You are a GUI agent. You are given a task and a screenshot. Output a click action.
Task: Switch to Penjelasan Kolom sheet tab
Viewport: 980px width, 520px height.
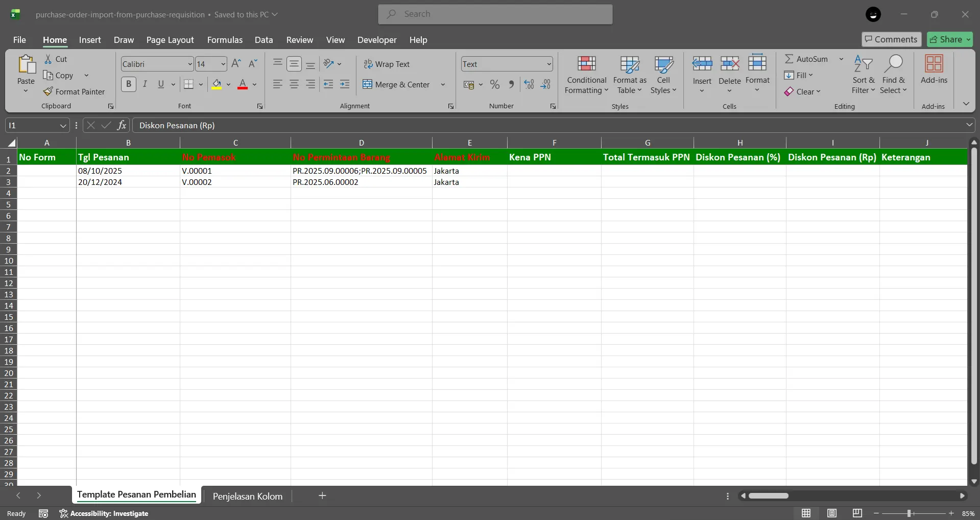click(x=247, y=496)
